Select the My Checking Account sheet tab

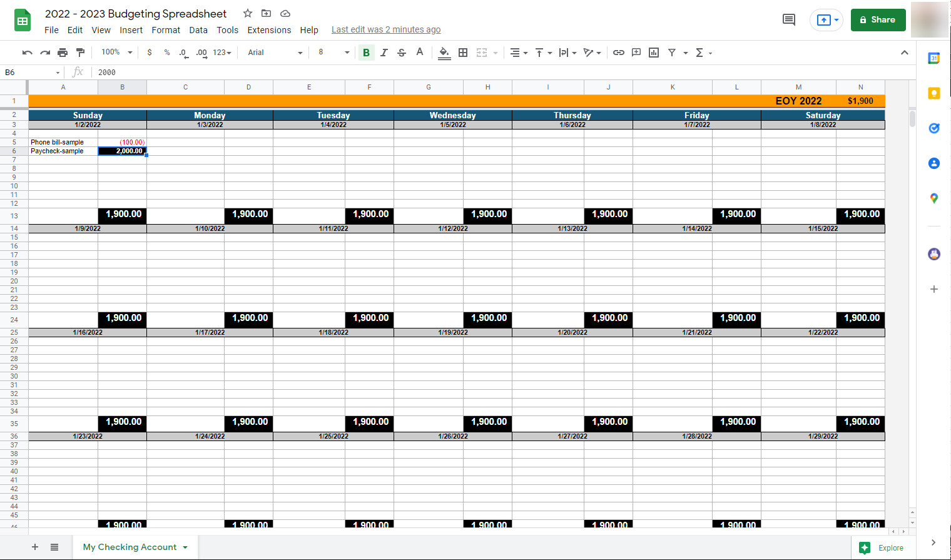tap(135, 547)
